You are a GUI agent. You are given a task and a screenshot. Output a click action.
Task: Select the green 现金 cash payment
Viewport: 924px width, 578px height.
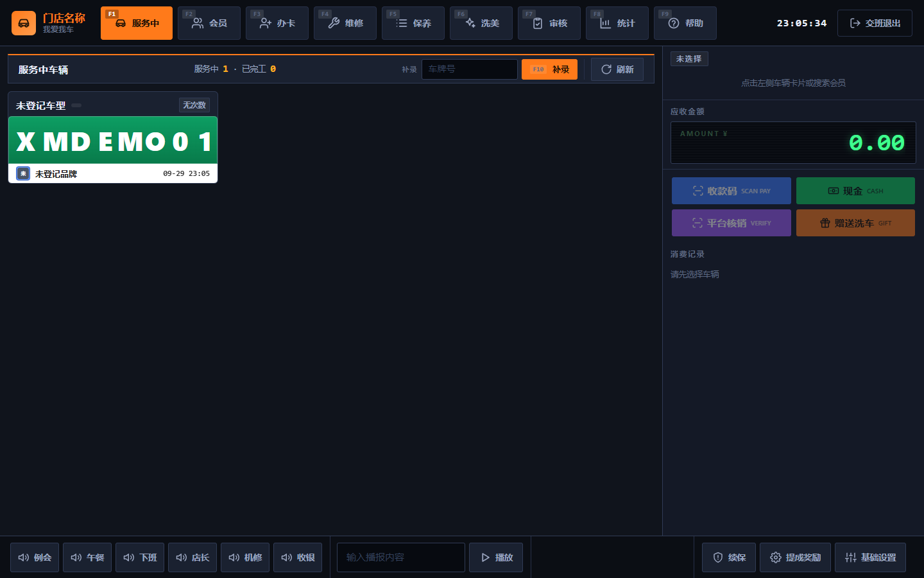tap(855, 191)
